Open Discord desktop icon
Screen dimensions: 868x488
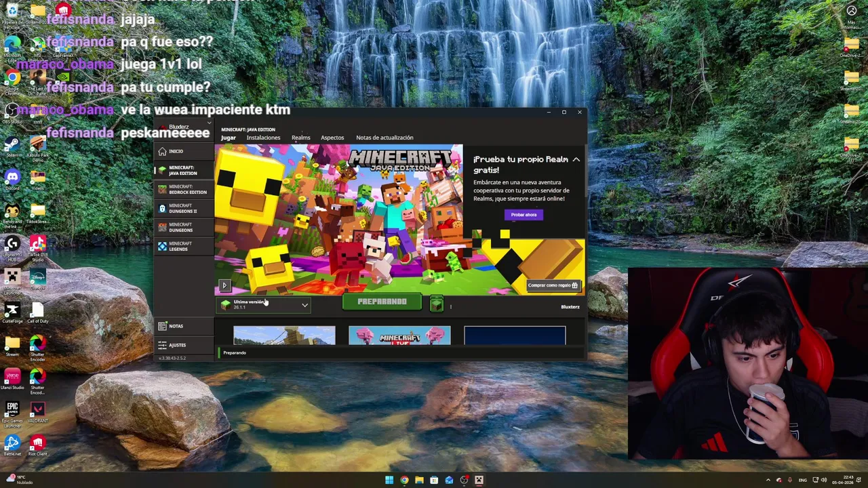tap(12, 180)
